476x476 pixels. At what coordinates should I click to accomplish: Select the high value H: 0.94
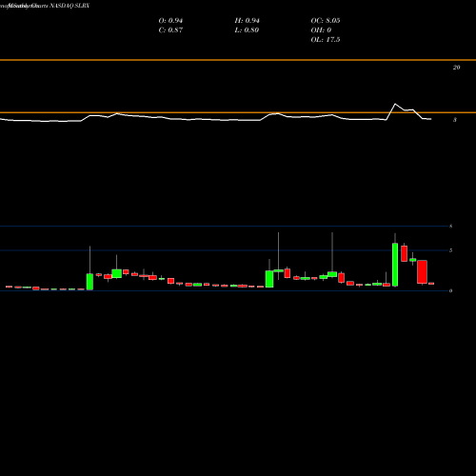[248, 21]
